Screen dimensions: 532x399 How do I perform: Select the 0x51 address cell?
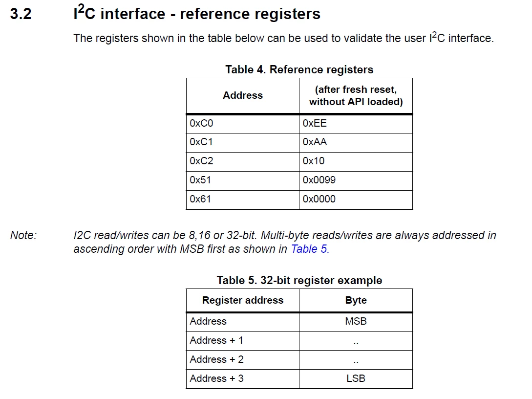tap(243, 180)
